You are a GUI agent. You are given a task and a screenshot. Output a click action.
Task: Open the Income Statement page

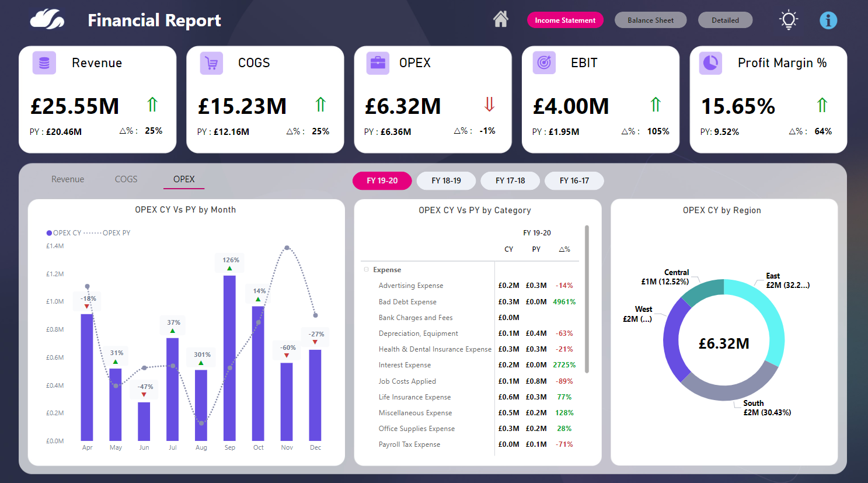(565, 20)
